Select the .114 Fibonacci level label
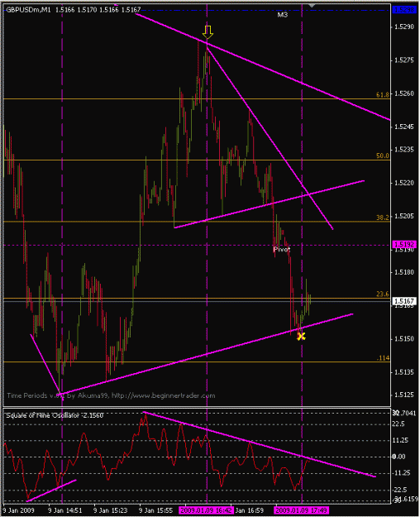This screenshot has height=517, width=420. pos(384,358)
